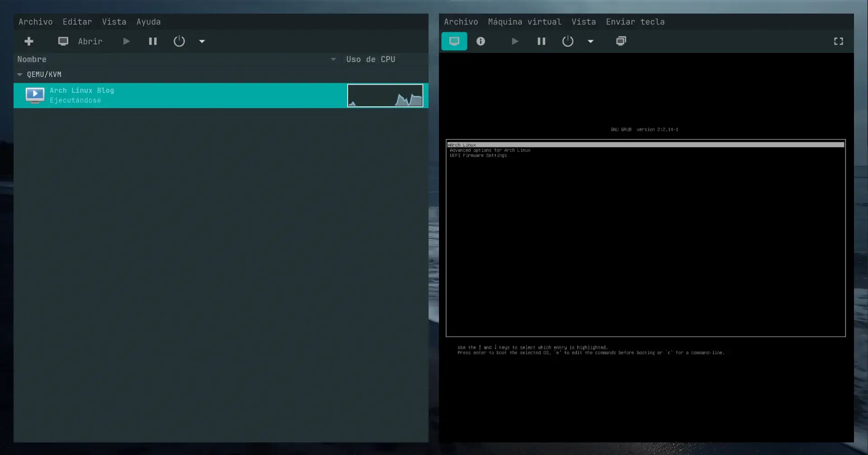Screen dimensions: 868x455
Task: Show virtual machine details with the info icon
Action: [x=481, y=41]
